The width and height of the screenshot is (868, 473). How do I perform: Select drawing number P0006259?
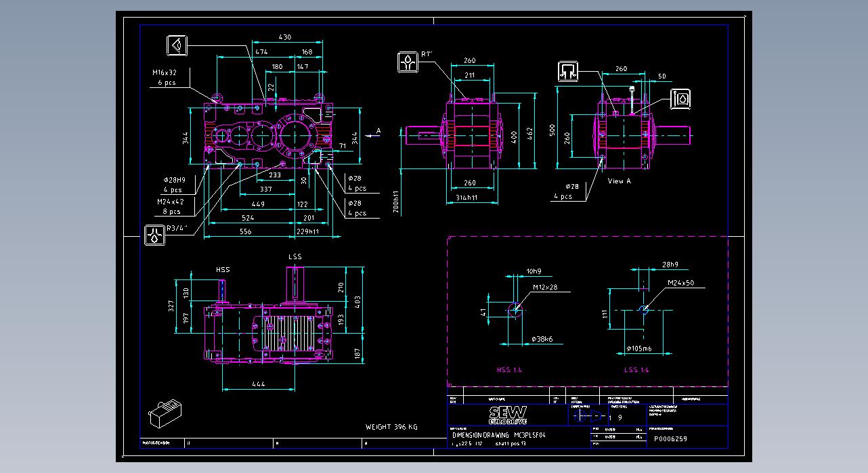(670, 438)
